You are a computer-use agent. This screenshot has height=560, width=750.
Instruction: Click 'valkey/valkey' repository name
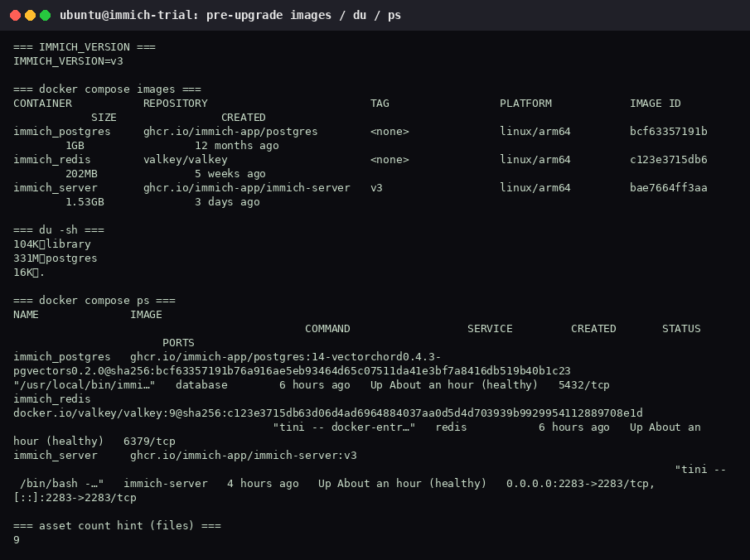185,160
